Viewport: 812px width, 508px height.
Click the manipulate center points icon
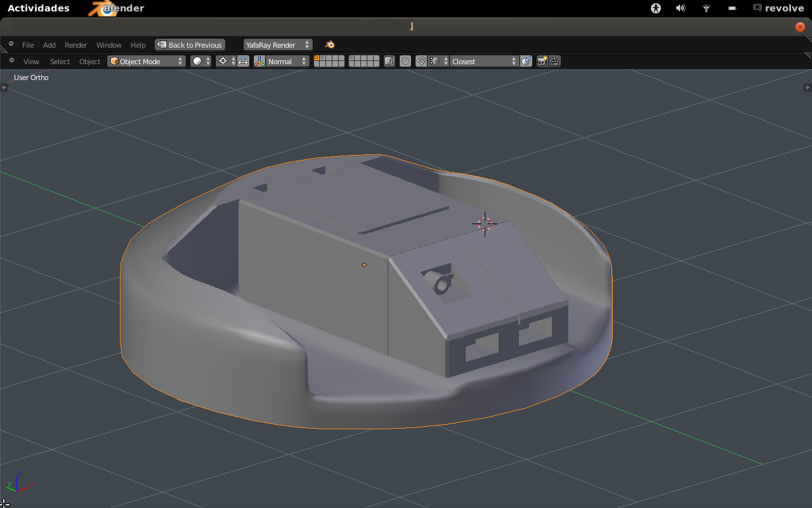coord(243,62)
